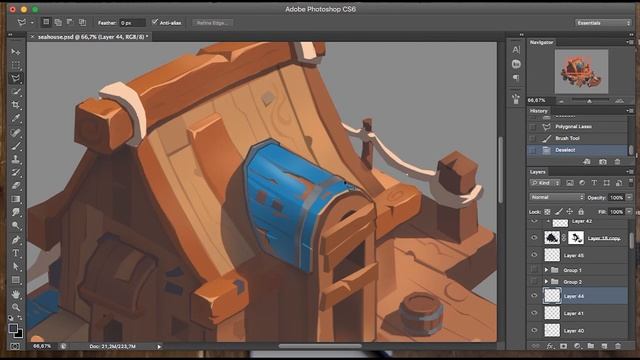Click create new snapshot camera icon
Viewport: 640px width, 360px height.
point(602,162)
